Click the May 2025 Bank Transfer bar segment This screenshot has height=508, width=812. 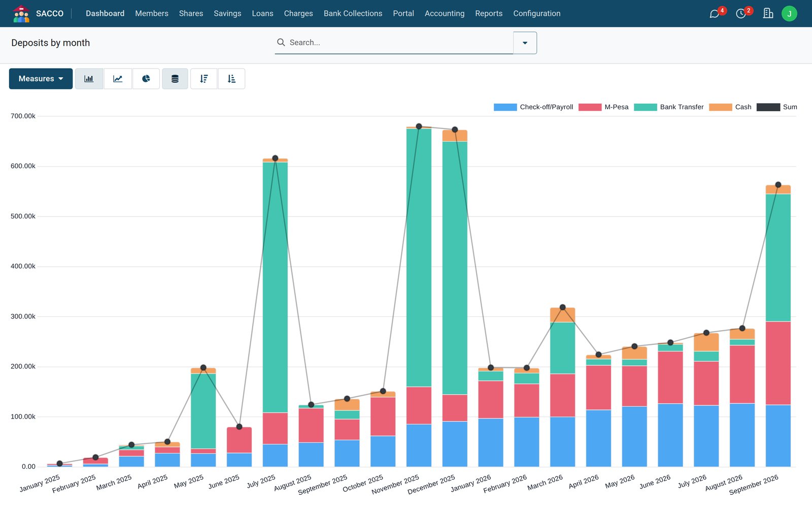(x=203, y=411)
